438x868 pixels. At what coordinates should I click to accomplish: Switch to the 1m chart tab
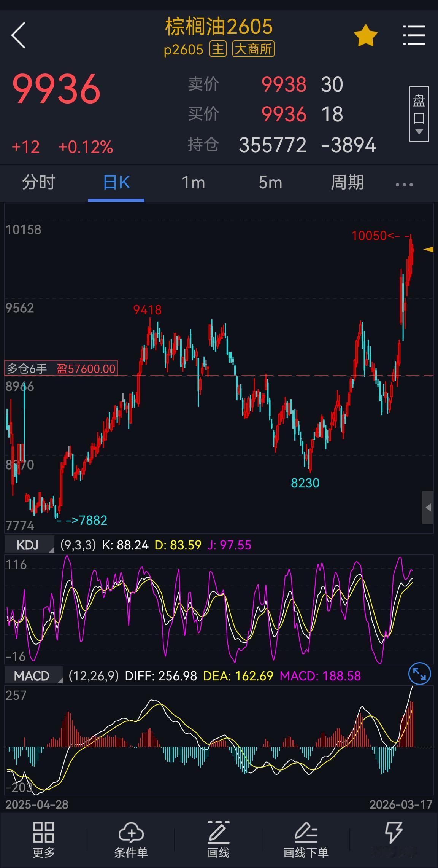click(193, 183)
